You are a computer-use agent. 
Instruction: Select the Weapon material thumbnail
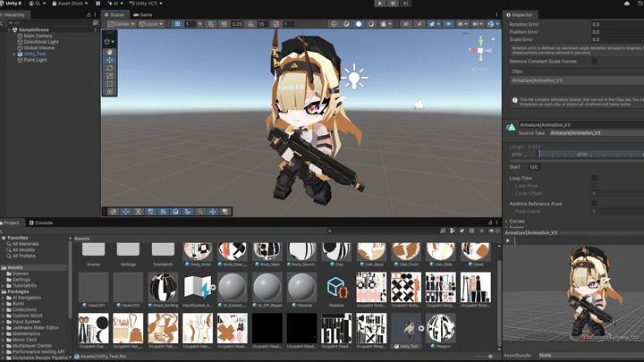[441, 328]
